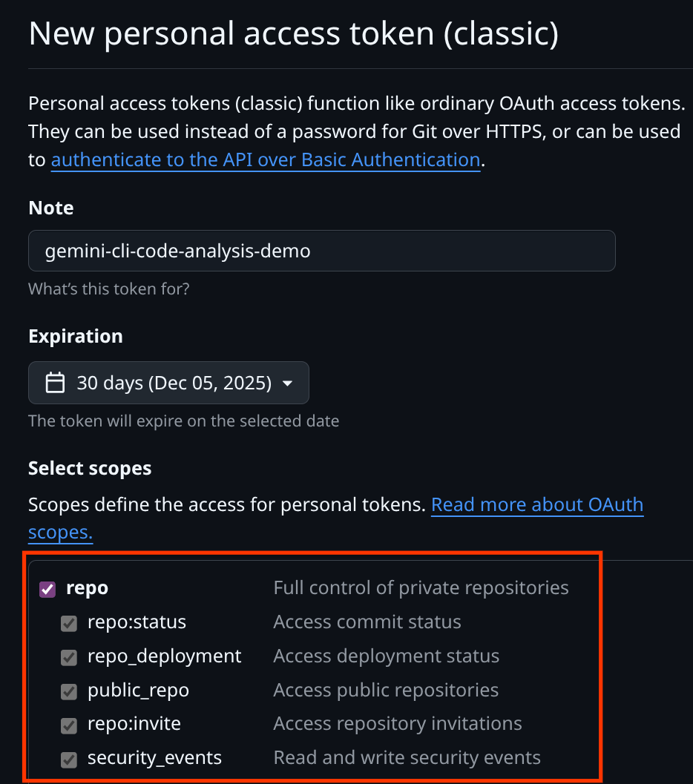Image resolution: width=693 pixels, height=784 pixels.
Task: Toggle the repo:status checkbox
Action: 69,623
